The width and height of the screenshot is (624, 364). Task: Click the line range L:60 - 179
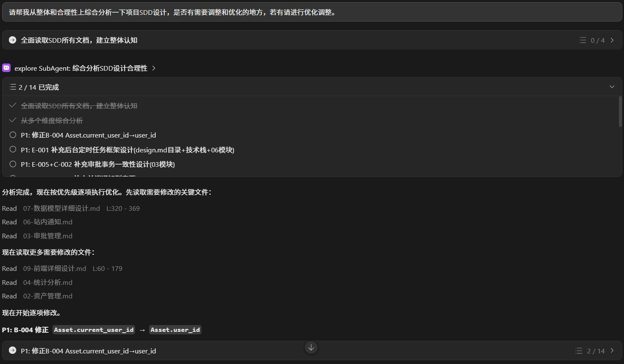[x=108, y=268]
